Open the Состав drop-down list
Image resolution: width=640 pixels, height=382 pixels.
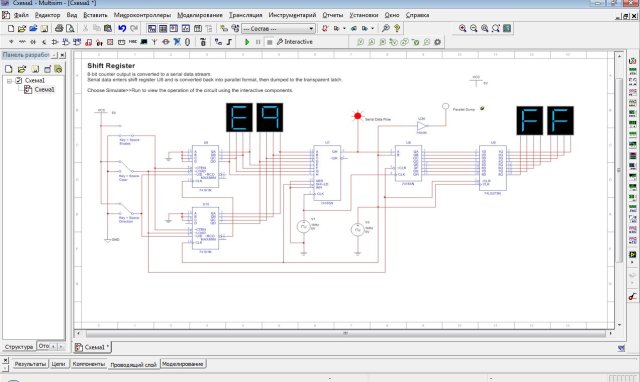pyautogui.click(x=311, y=29)
